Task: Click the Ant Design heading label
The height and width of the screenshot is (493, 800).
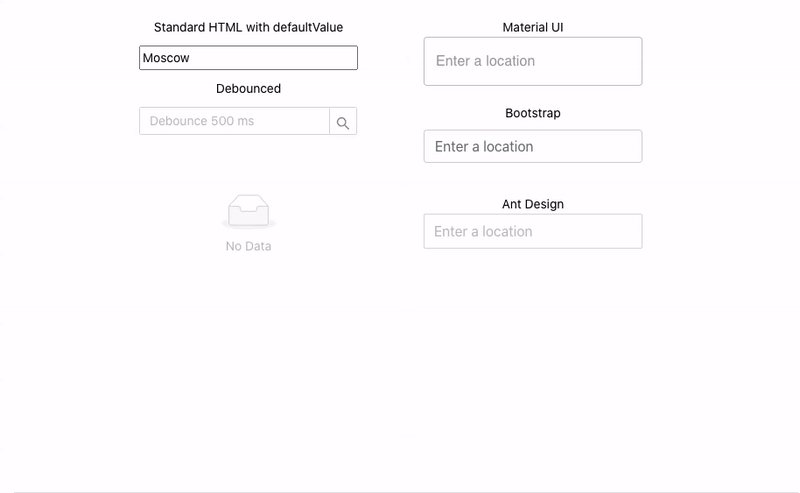Action: pyautogui.click(x=533, y=204)
